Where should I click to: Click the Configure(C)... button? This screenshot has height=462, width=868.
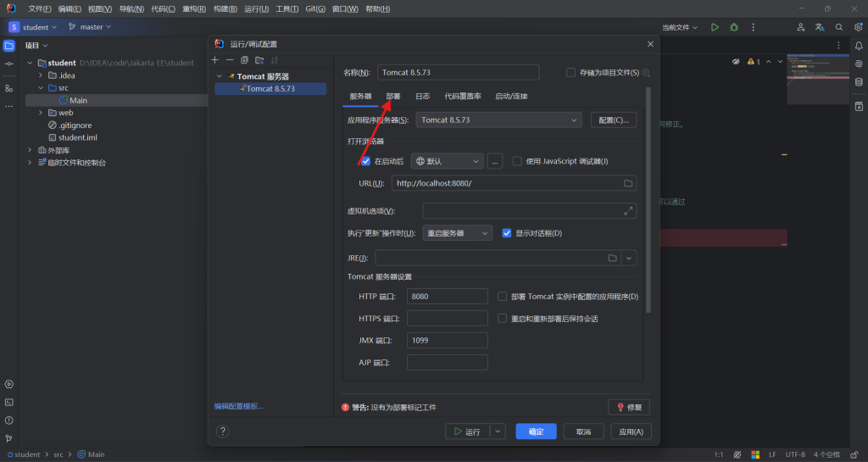[x=614, y=120]
